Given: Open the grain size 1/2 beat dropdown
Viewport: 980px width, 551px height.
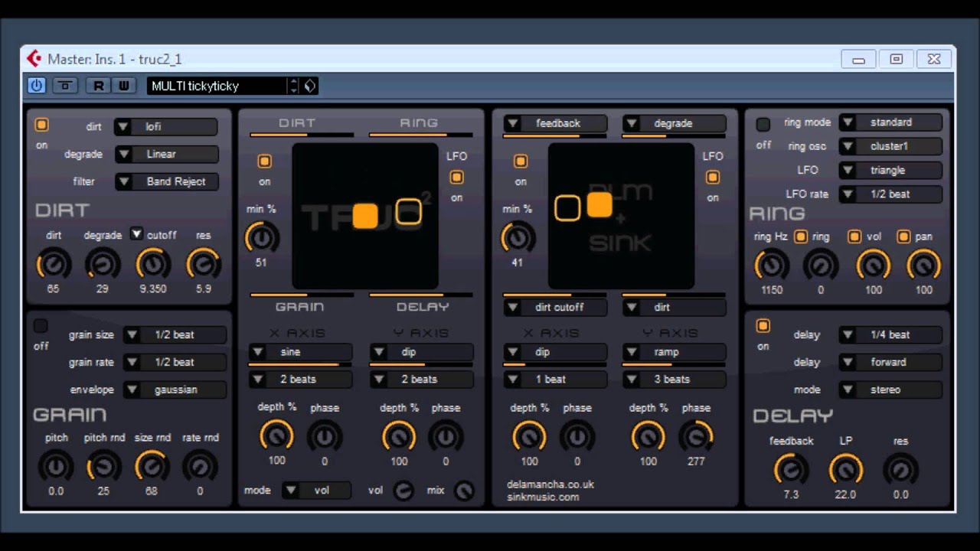Looking at the screenshot, I should coord(175,335).
